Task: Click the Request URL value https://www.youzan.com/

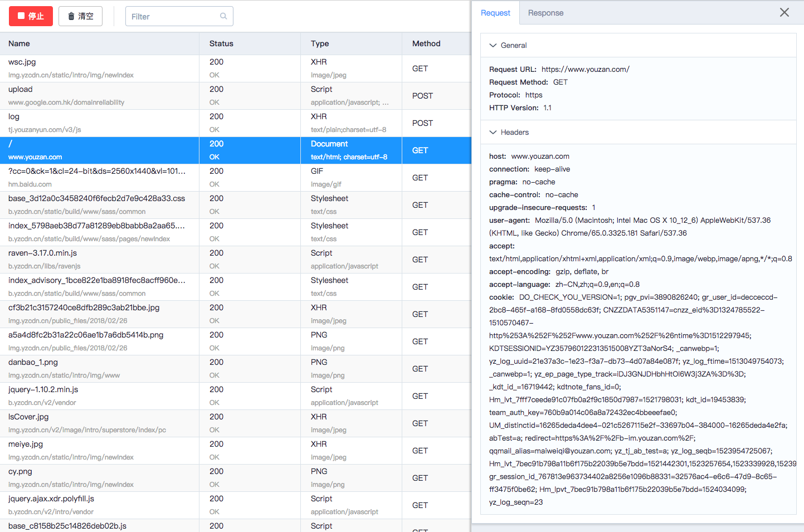Action: click(586, 69)
